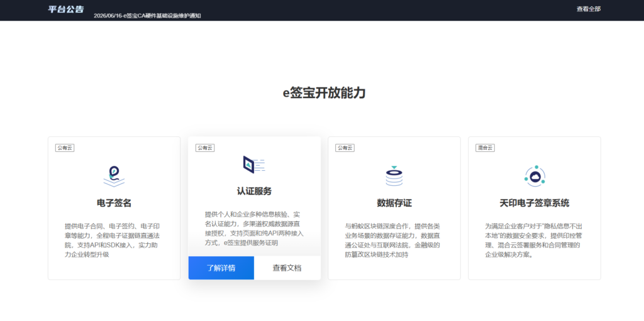644x321 pixels.
Task: Click the 数据存证 database stack icon
Action: coord(394,176)
